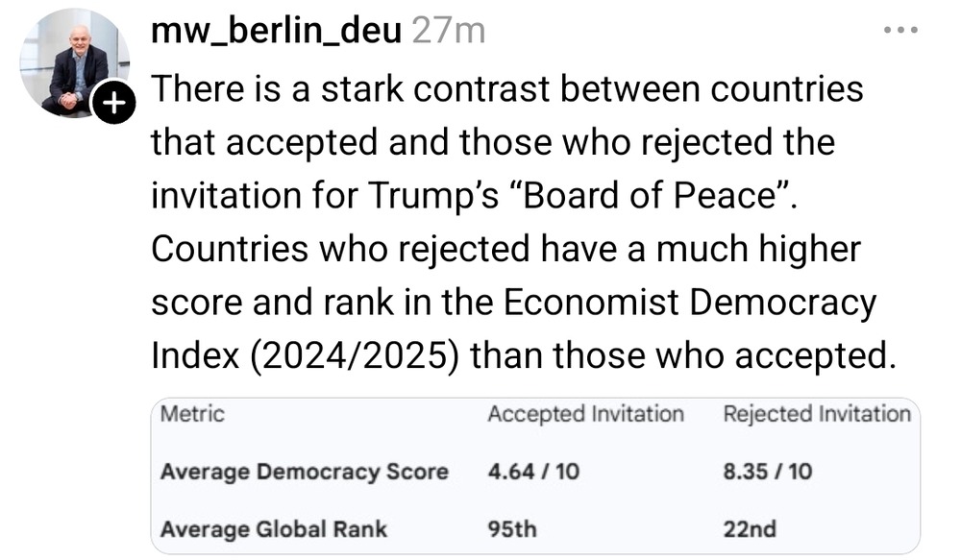Click the Metric column header
Image resolution: width=961 pixels, height=560 pixels.
coord(192,414)
